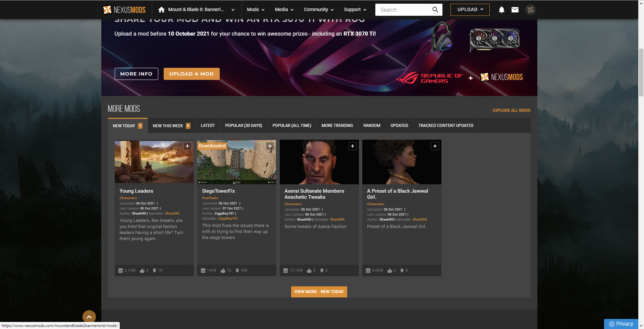The height and width of the screenshot is (329, 644).
Task: Open the messages envelope icon
Action: pos(515,10)
